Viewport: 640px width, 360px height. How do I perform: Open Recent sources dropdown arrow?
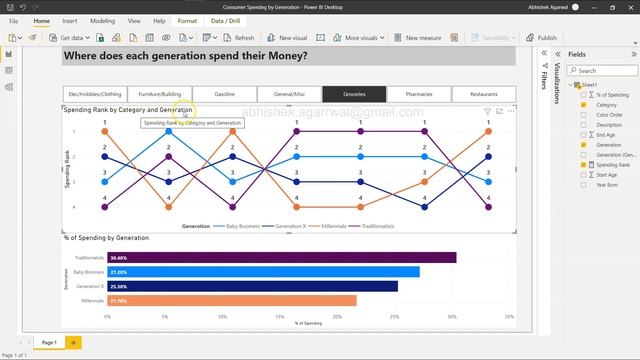click(x=191, y=38)
